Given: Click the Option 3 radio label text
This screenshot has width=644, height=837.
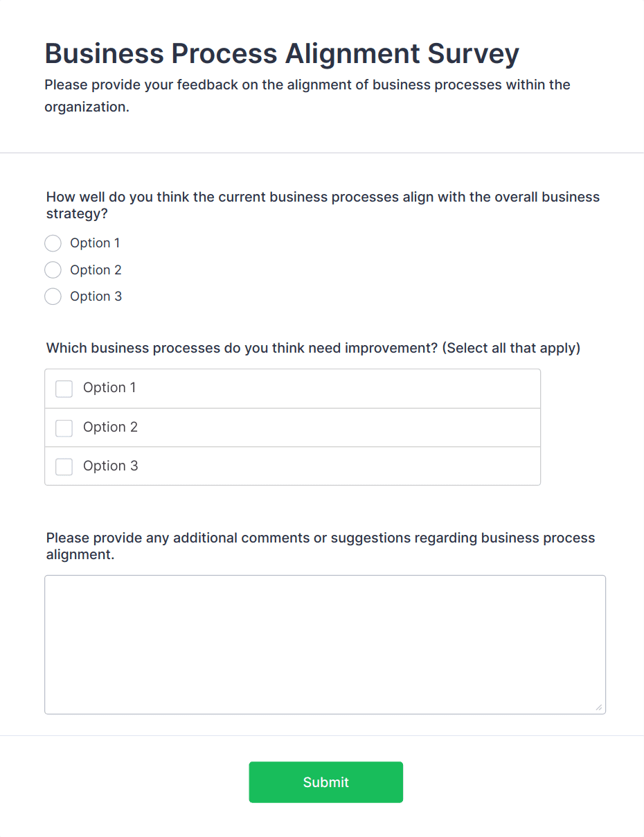Looking at the screenshot, I should pos(96,296).
